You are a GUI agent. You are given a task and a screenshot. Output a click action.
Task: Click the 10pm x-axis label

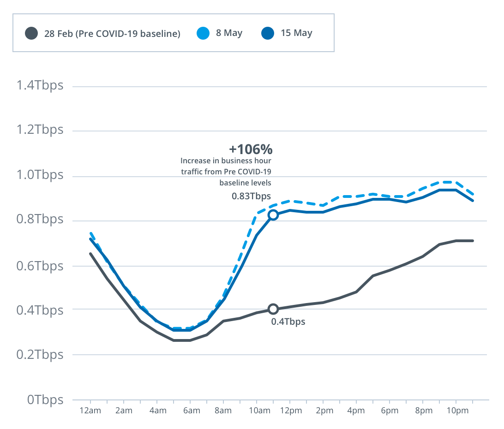click(x=456, y=411)
